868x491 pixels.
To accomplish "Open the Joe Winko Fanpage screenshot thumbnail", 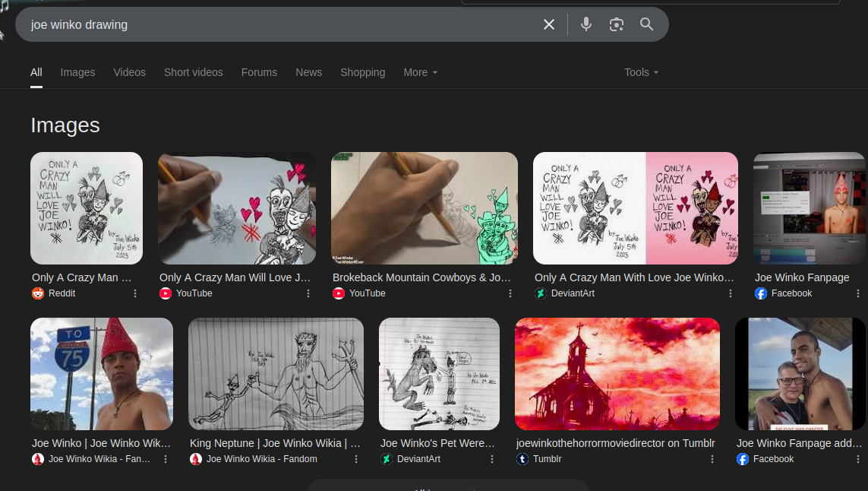I will 810,207.
